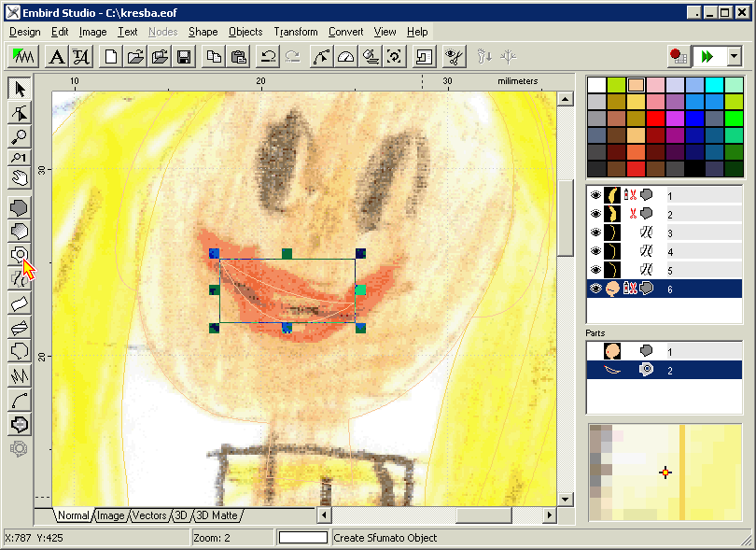Image resolution: width=756 pixels, height=550 pixels.
Task: Click horizontal scrollbar right arrow
Action: click(x=549, y=515)
